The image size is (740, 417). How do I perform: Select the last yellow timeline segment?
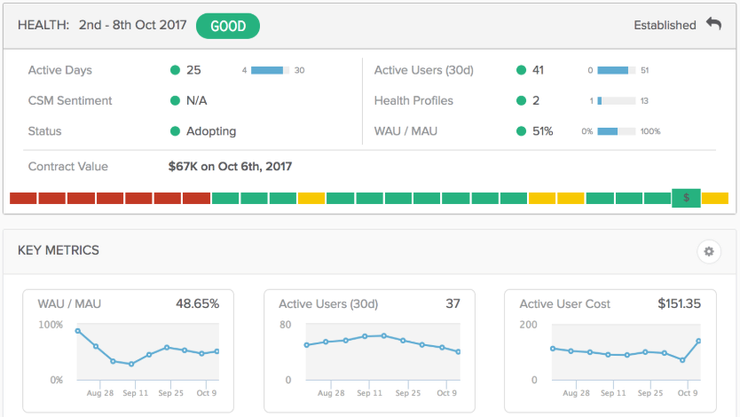715,198
